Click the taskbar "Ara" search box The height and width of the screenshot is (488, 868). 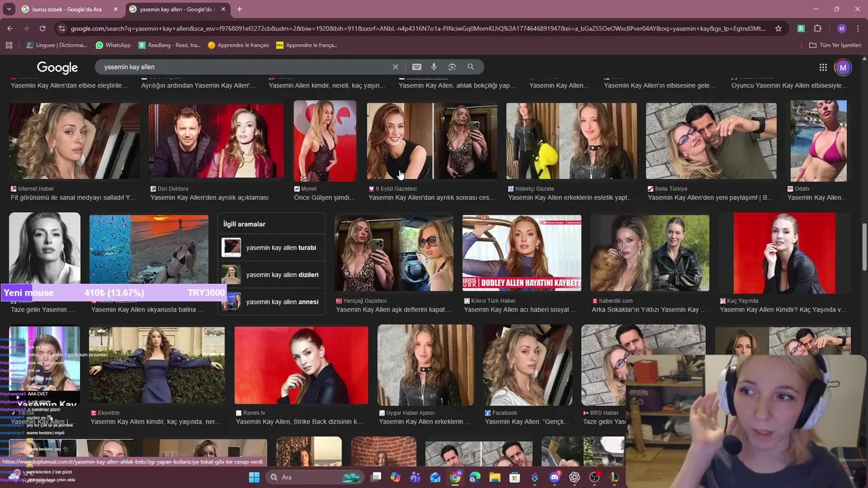pos(315,477)
